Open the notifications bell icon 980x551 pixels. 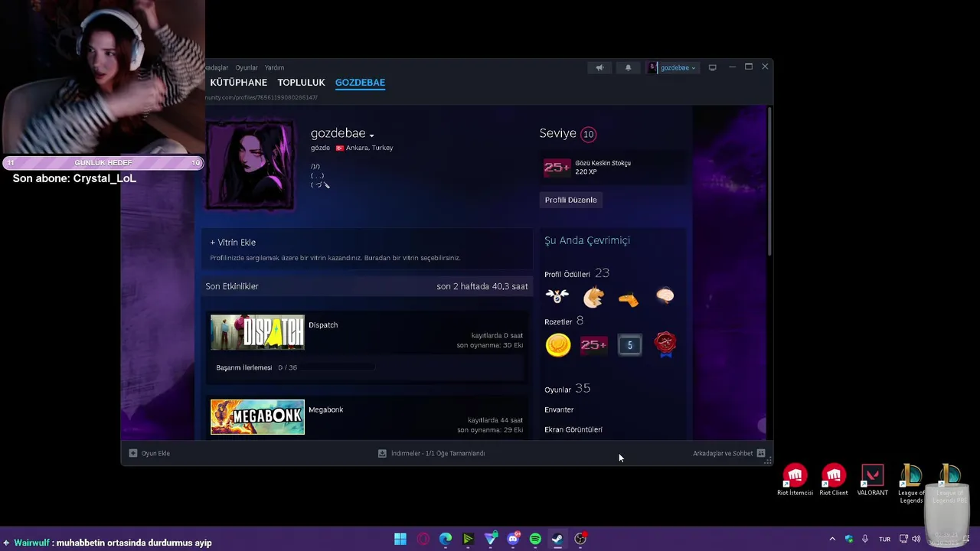(x=629, y=67)
